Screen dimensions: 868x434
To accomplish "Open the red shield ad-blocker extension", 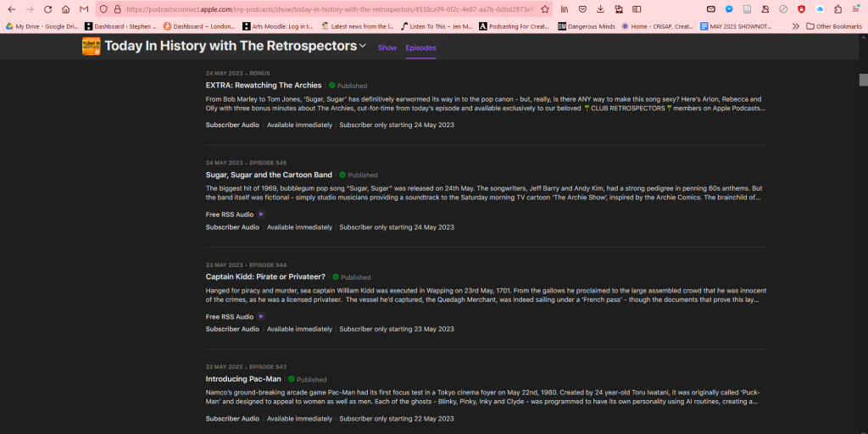I will [802, 9].
